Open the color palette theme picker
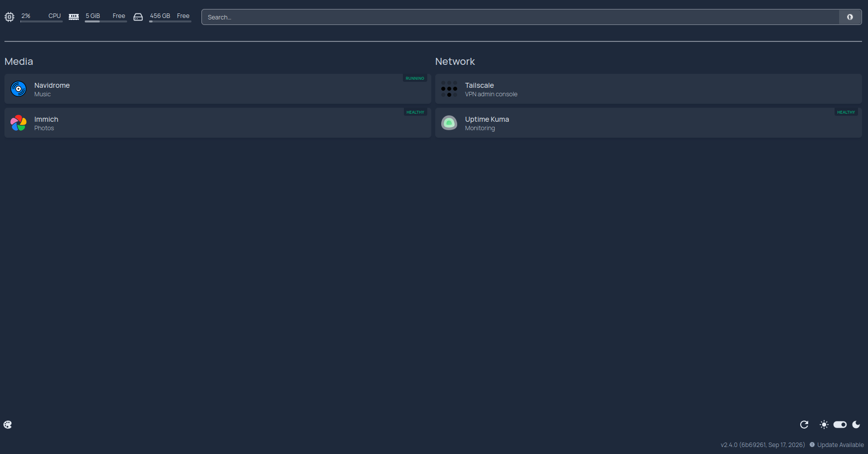Viewport: 868px width, 454px height. click(7, 425)
